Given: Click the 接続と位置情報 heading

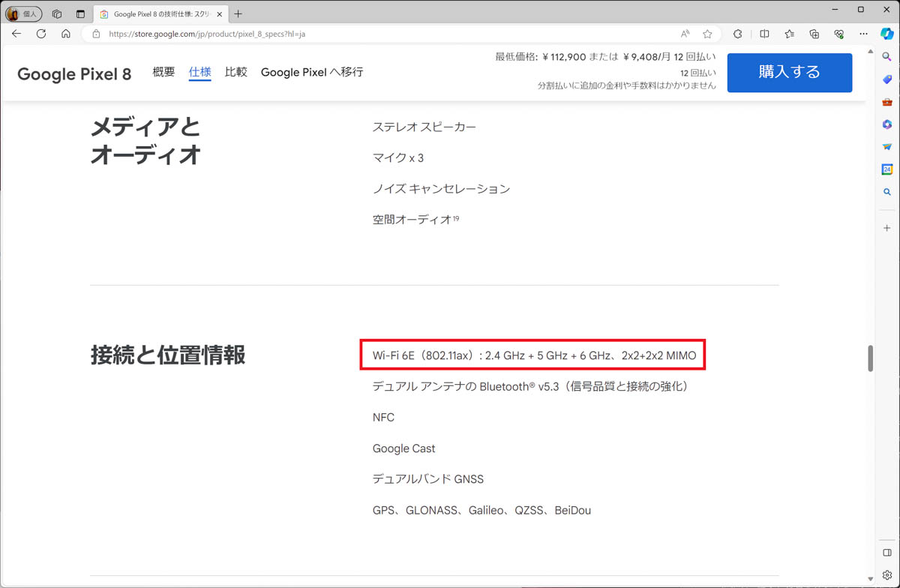Looking at the screenshot, I should click(x=168, y=355).
